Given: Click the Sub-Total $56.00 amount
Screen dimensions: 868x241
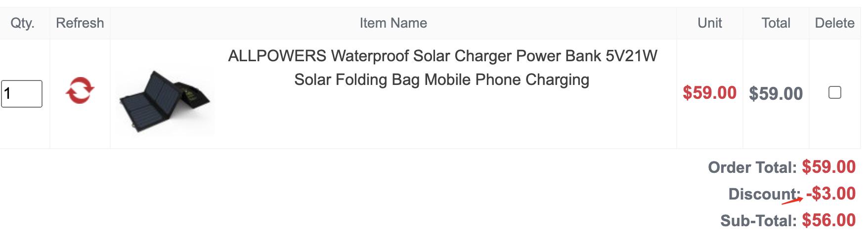Looking at the screenshot, I should coord(829,220).
